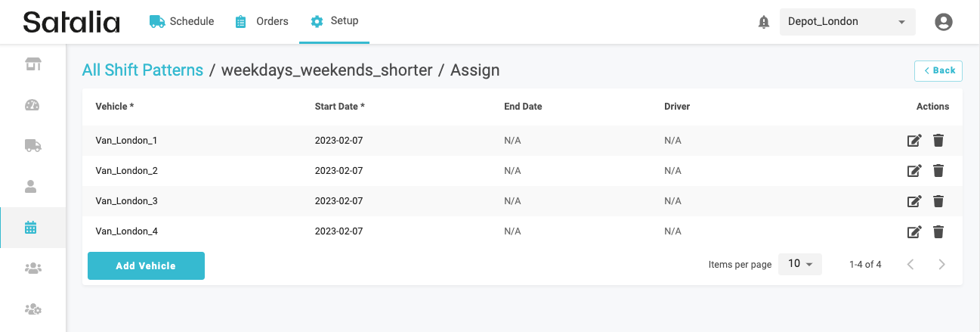Go to the next page arrow

pos(941,264)
